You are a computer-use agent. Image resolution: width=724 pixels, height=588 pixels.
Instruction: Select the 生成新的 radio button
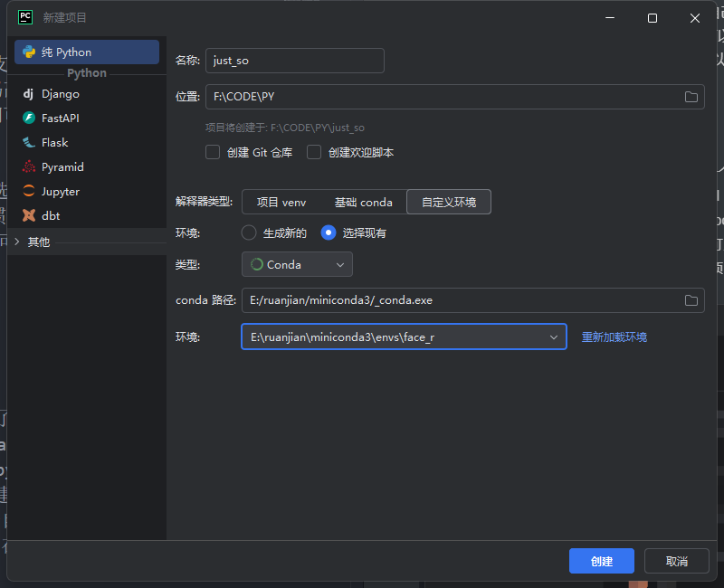[x=249, y=232]
